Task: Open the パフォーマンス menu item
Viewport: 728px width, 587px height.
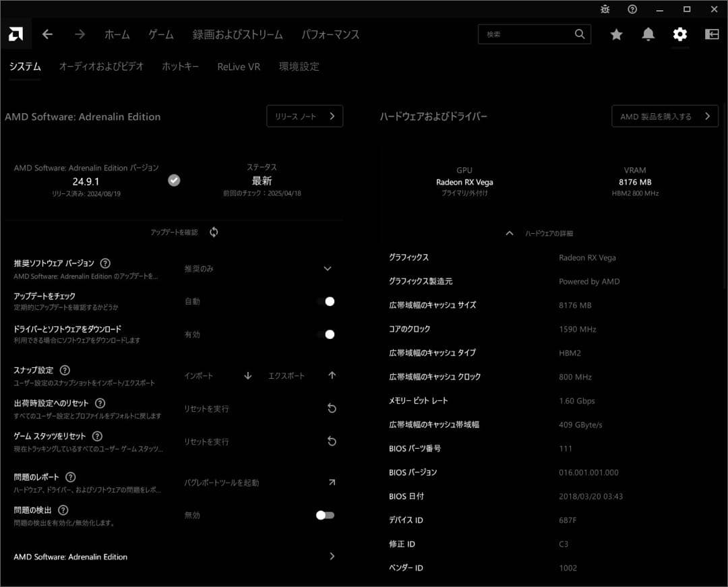Action: [x=330, y=34]
